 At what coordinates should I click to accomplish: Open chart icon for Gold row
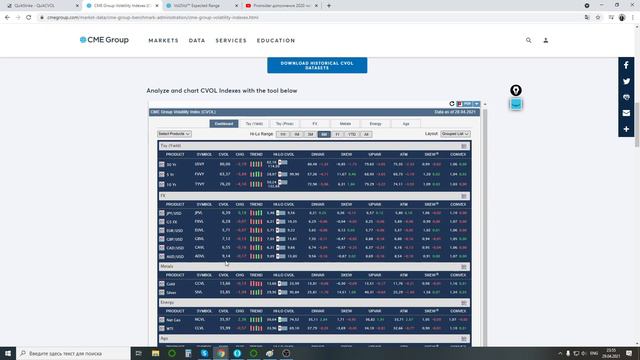[x=162, y=284]
